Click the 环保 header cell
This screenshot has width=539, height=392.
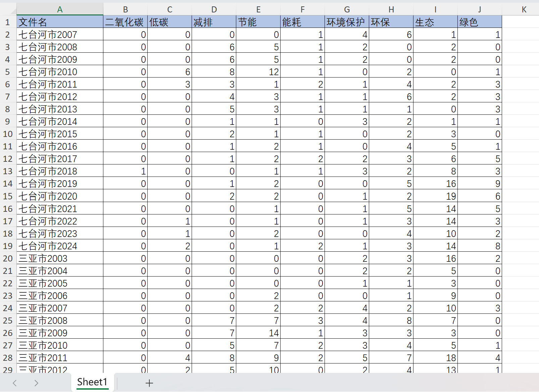391,22
